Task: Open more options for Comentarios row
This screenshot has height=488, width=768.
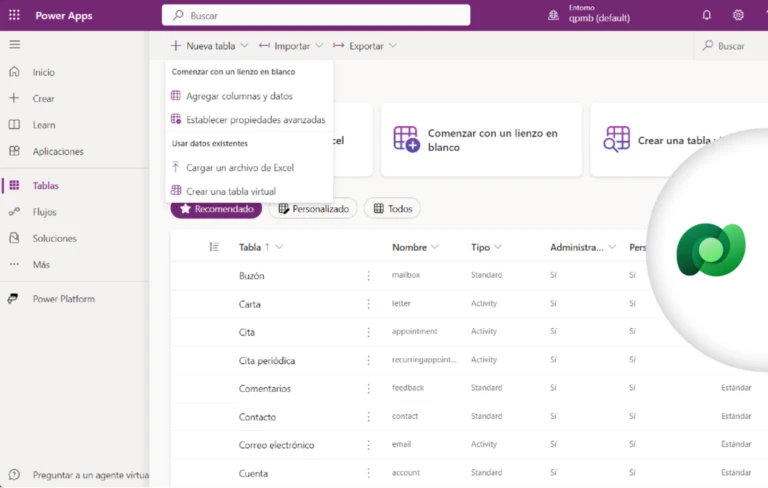Action: point(368,389)
